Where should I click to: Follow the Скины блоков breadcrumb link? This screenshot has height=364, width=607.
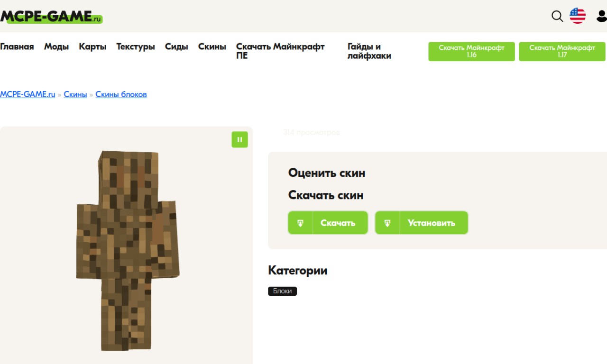pyautogui.click(x=121, y=94)
